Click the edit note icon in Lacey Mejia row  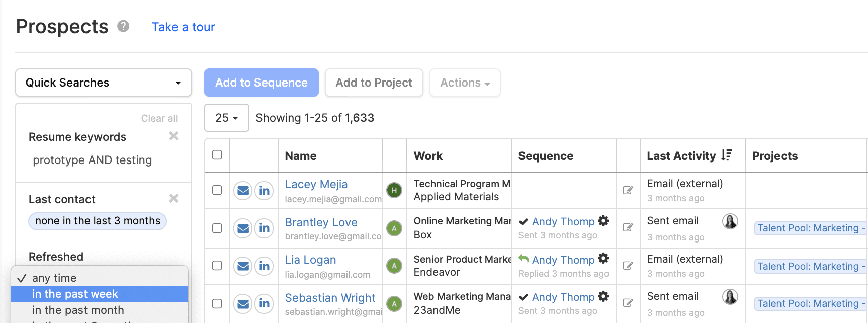click(x=628, y=190)
